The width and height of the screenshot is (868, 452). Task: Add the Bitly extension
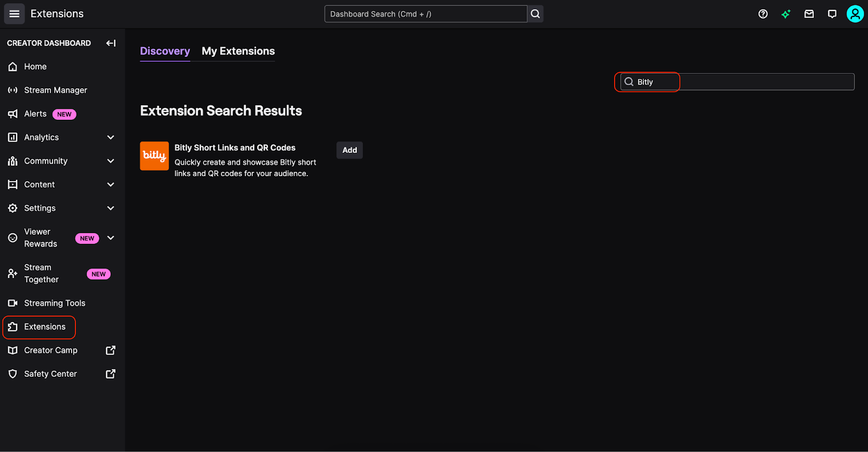point(350,150)
